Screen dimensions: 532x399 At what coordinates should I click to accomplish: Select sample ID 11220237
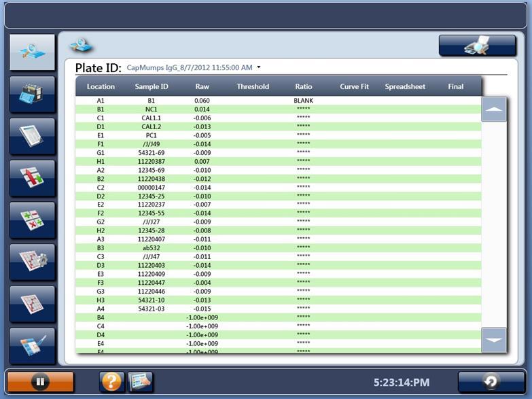pyautogui.click(x=152, y=205)
